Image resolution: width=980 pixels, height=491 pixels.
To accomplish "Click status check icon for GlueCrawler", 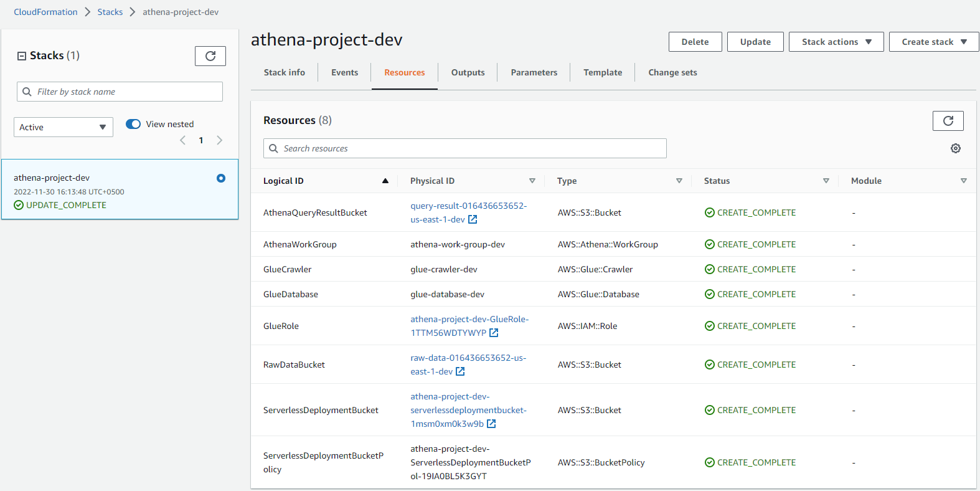I will [710, 269].
